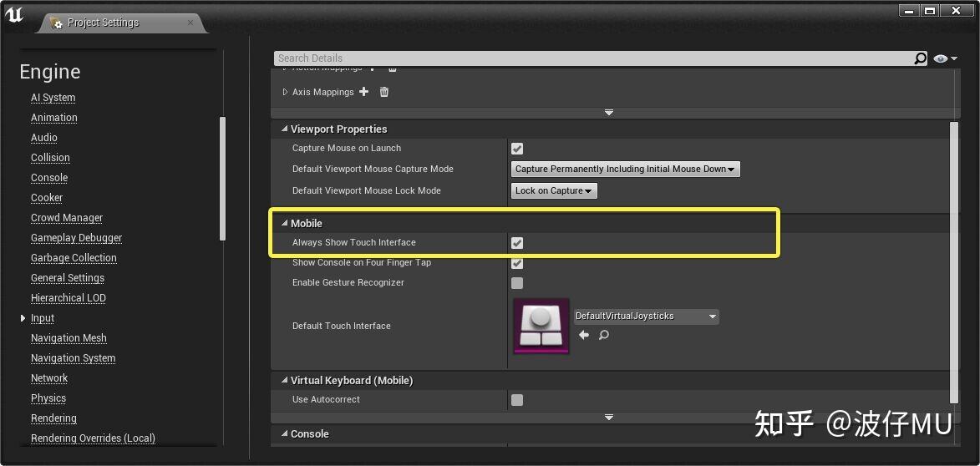
Task: Enable Gesture Recognizer checkbox
Action: tap(517, 283)
